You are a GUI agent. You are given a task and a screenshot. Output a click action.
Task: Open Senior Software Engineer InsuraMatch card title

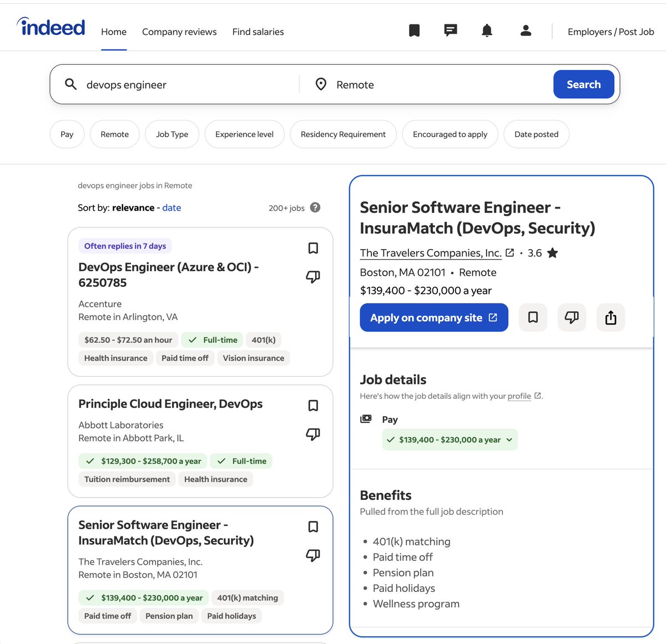pos(166,533)
